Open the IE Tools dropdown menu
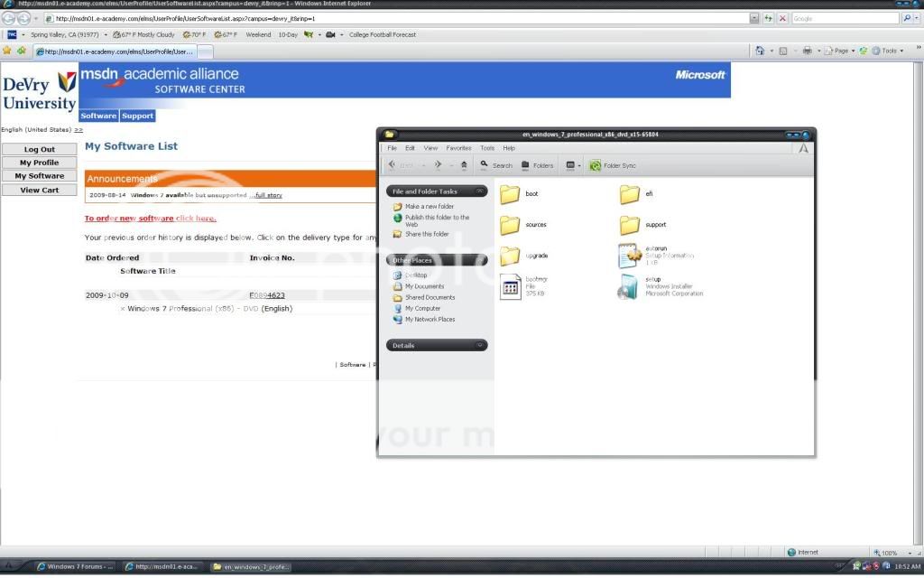This screenshot has height=578, width=924. (x=892, y=51)
